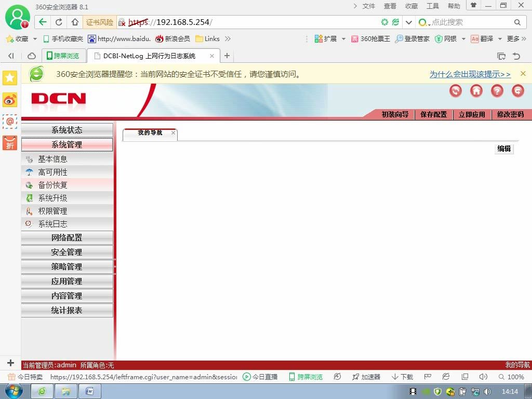
Task: Click DCN logout round icon
Action: click(518, 90)
